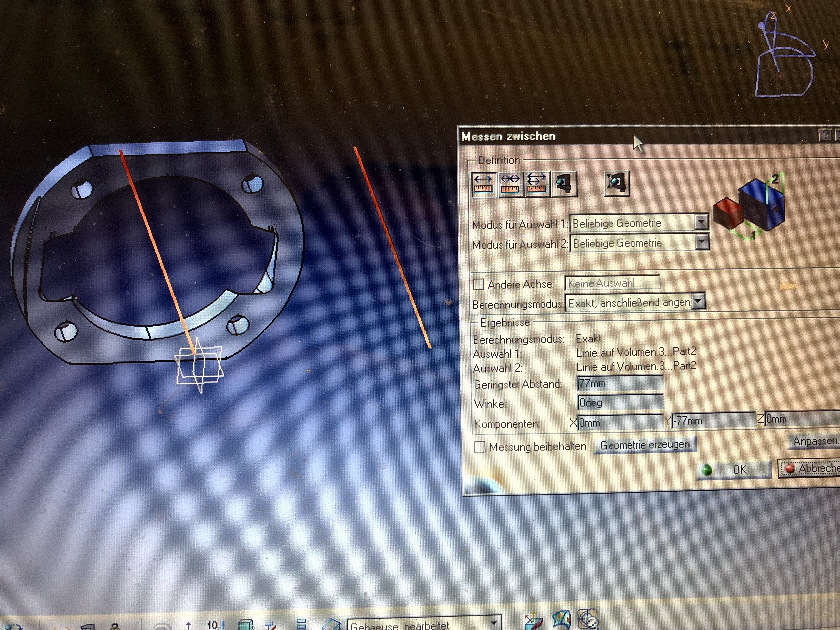Screen dimensions: 840x630
Task: Click the Measure Item camera icon
Action: click(x=564, y=184)
